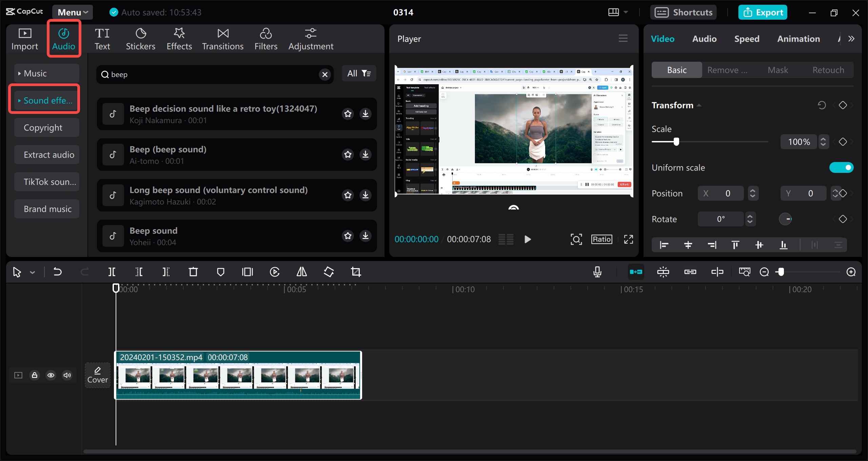Image resolution: width=868 pixels, height=461 pixels.
Task: Click the Record voiceover microphone icon
Action: coord(597,272)
